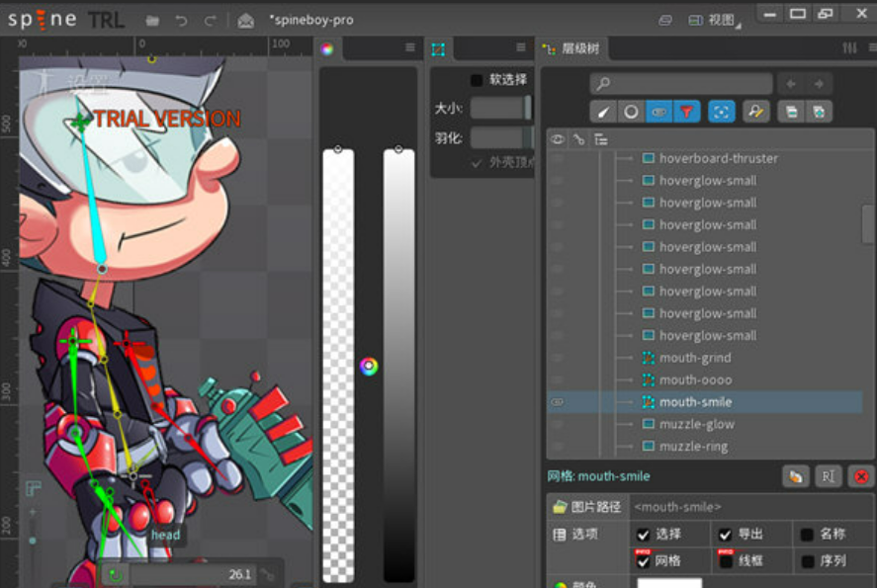The width and height of the screenshot is (877, 588).
Task: Toggle the red funnel filter button
Action: [x=687, y=112]
